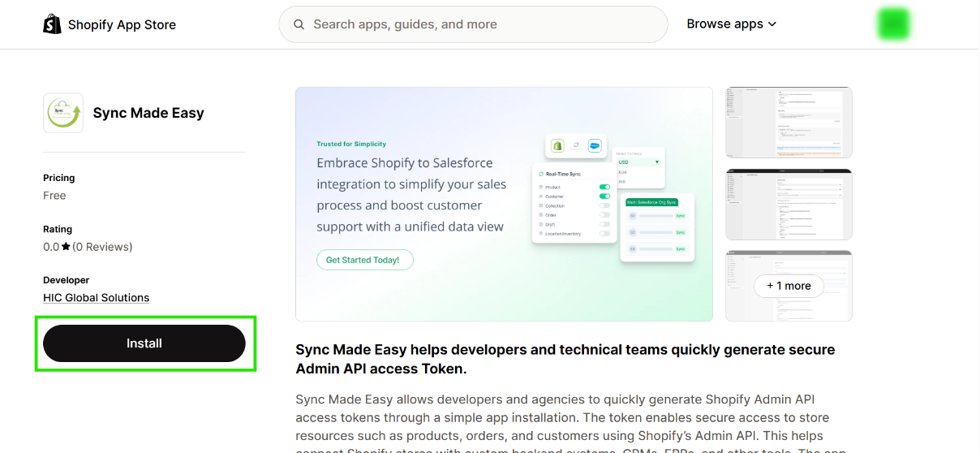The image size is (980, 453).
Task: Click the magnifier search icon
Action: 299,24
